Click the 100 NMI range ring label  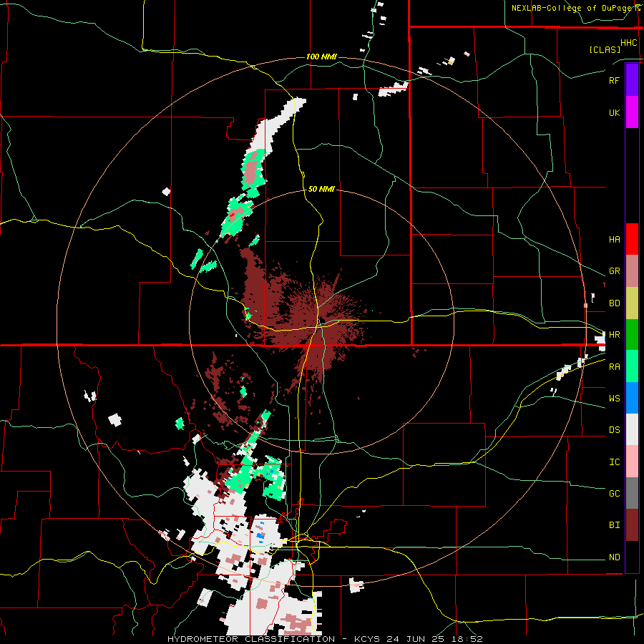point(321,57)
